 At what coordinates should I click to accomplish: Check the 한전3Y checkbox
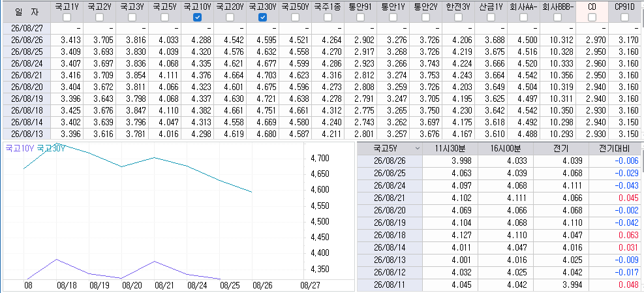click(458, 17)
